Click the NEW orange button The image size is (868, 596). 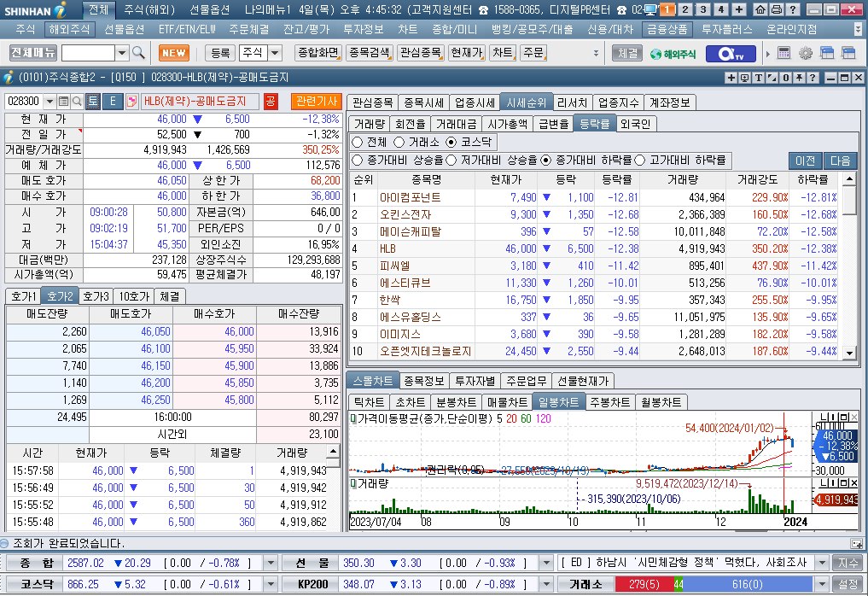tap(174, 53)
